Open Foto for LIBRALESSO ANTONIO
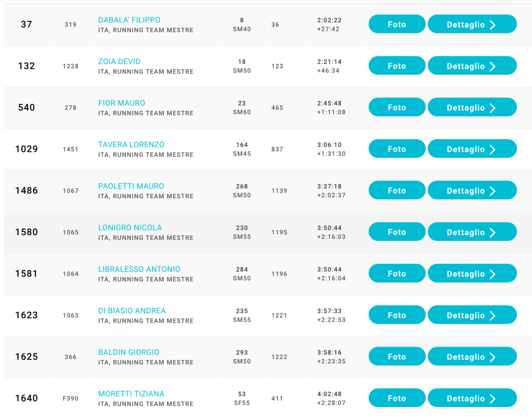Screen dimensions: 532x419 397,274
